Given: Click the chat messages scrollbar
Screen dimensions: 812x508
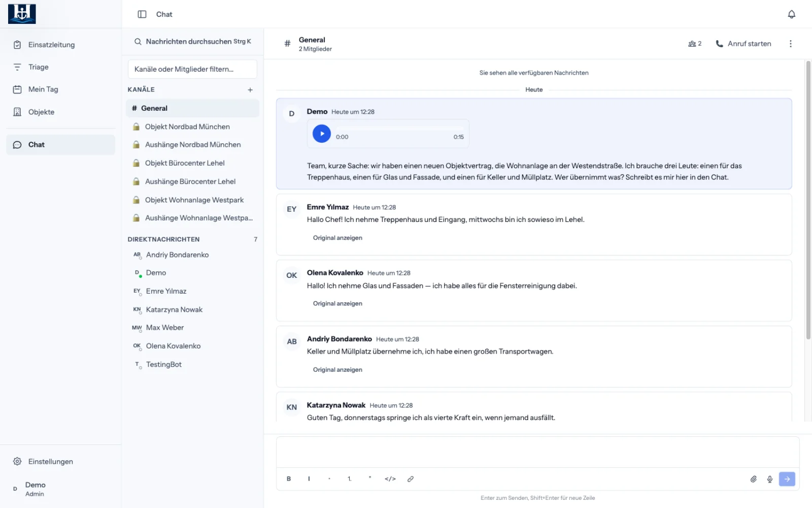Looking at the screenshot, I should pos(808,200).
